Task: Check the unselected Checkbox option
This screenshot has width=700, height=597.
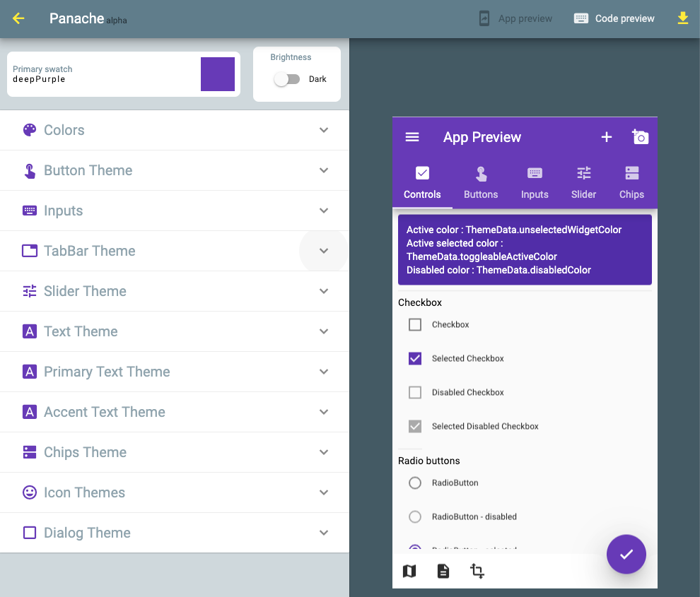Action: (415, 325)
